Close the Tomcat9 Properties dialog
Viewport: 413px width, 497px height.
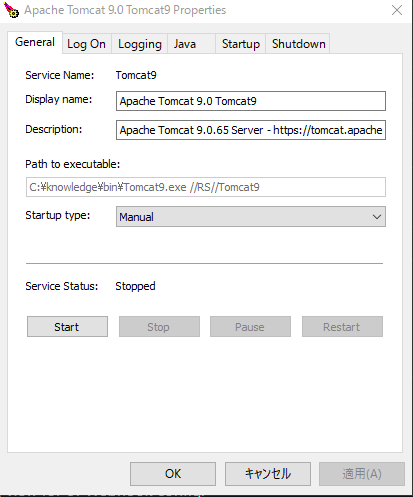397,10
